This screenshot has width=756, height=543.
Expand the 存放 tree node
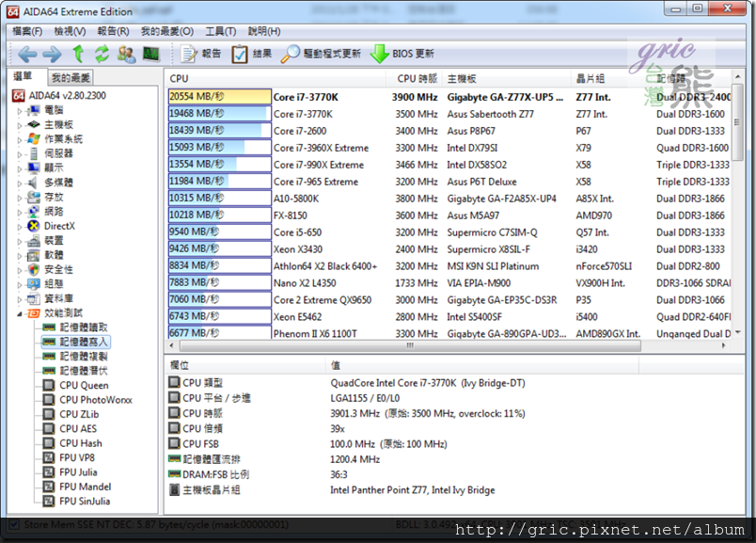click(20, 198)
